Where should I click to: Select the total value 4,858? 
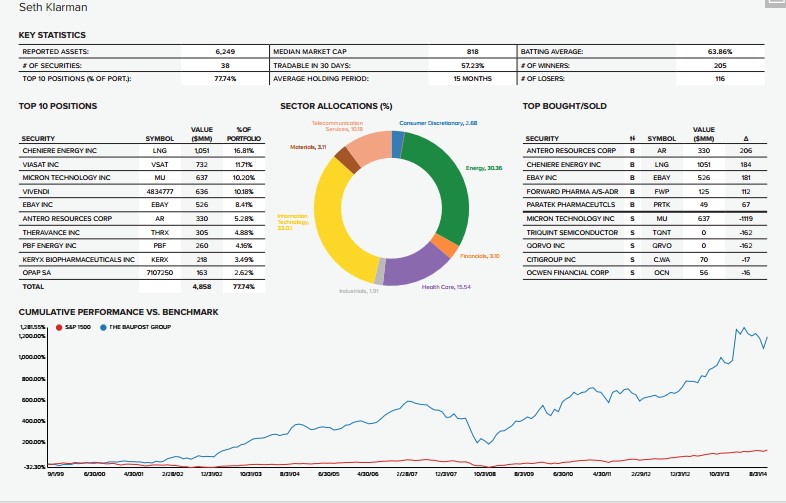tap(202, 287)
